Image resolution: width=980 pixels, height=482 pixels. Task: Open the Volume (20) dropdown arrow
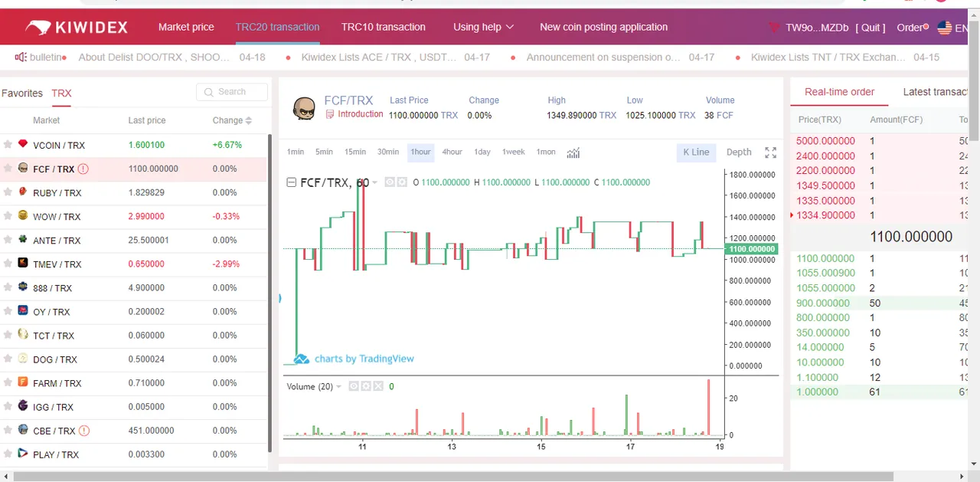[x=338, y=387]
